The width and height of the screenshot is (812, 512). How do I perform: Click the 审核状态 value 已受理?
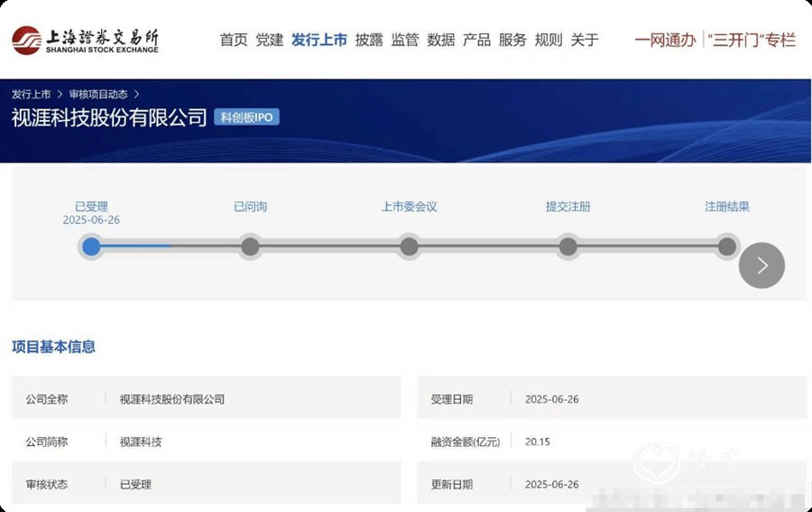point(135,485)
